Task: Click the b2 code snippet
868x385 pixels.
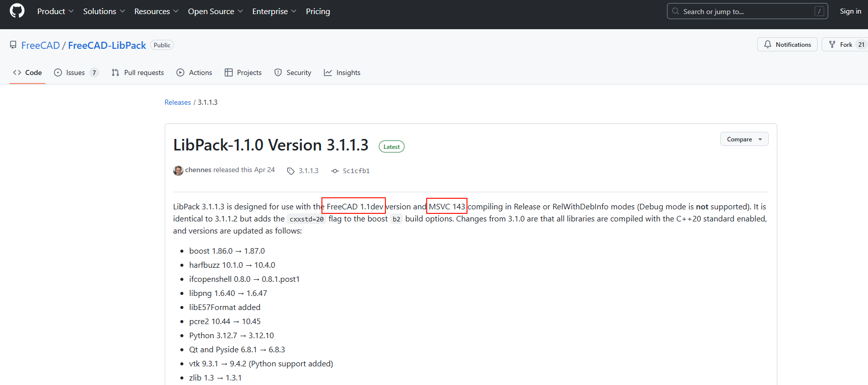Action: click(x=396, y=219)
